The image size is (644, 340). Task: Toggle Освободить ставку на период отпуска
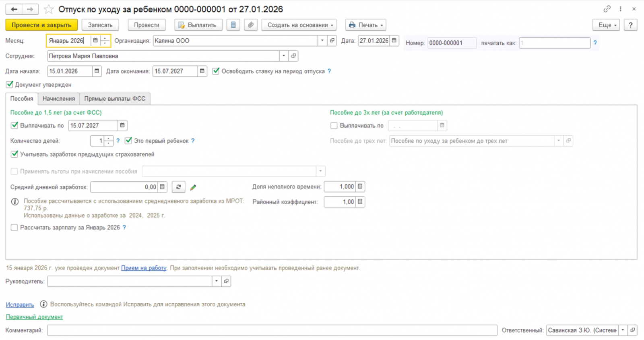216,71
